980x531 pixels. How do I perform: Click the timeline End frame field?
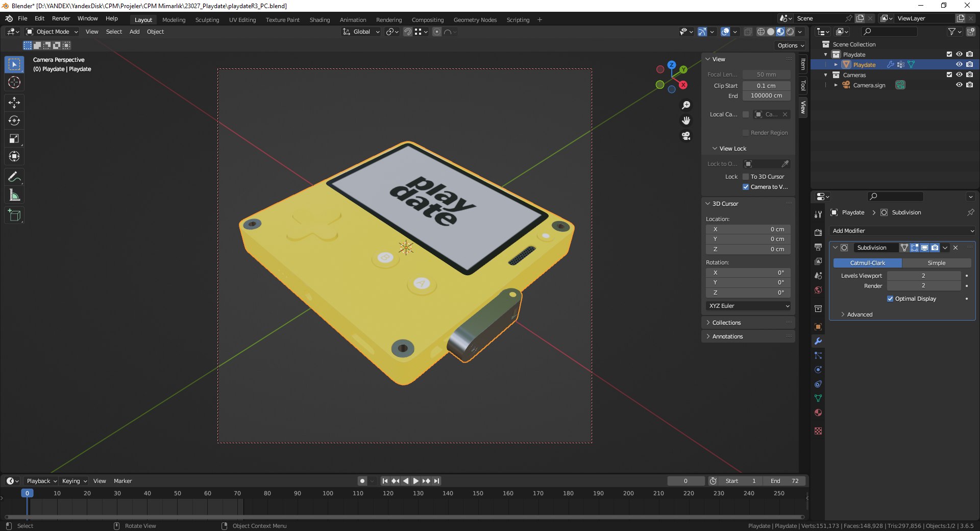pos(785,481)
